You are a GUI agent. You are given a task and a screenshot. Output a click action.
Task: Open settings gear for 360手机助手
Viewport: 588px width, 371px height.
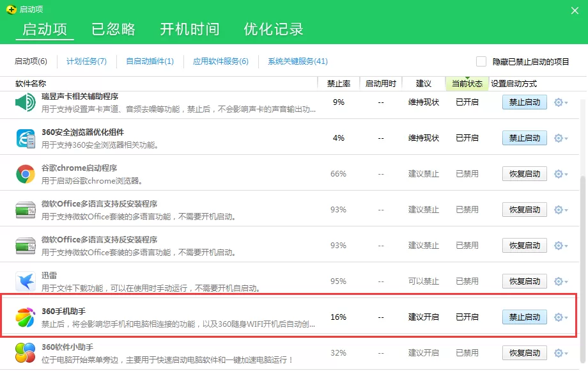coord(561,317)
